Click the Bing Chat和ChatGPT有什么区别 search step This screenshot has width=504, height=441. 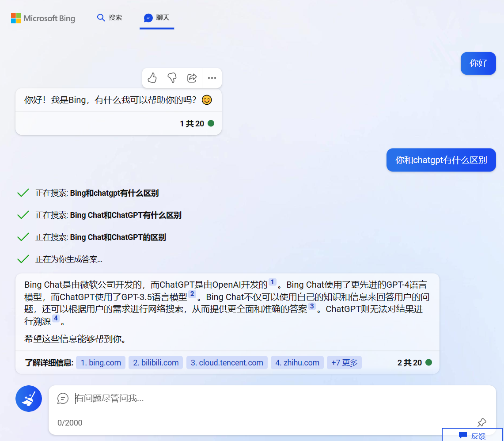pyautogui.click(x=99, y=215)
